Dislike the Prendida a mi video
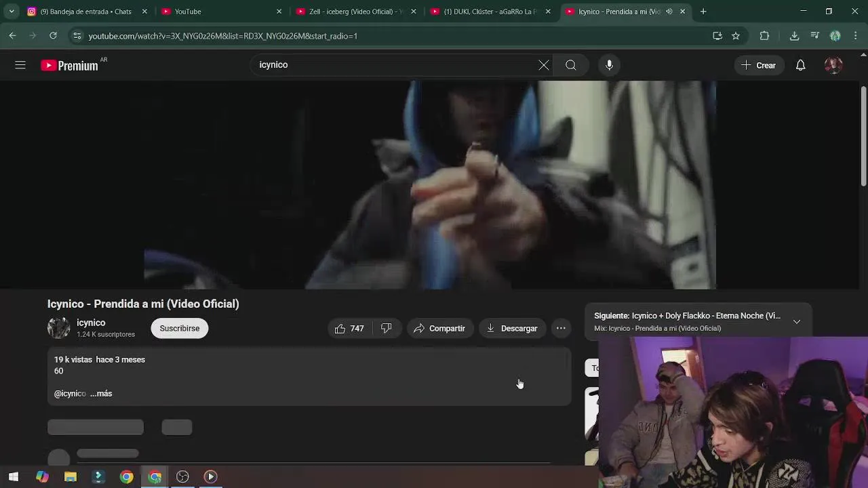 point(387,329)
